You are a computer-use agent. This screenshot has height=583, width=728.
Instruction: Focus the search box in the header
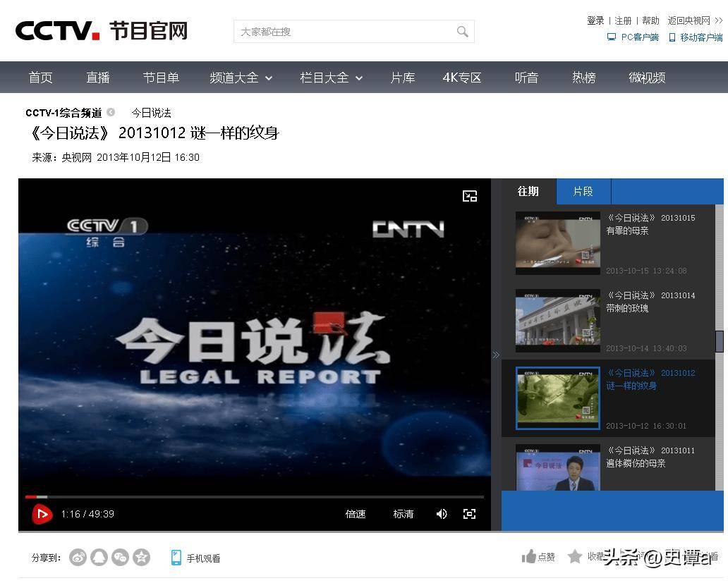(x=354, y=32)
